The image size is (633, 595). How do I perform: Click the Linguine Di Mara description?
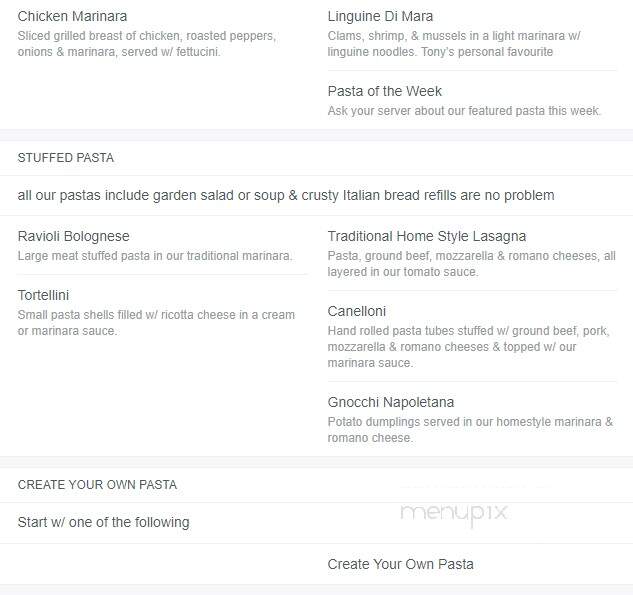(x=454, y=44)
